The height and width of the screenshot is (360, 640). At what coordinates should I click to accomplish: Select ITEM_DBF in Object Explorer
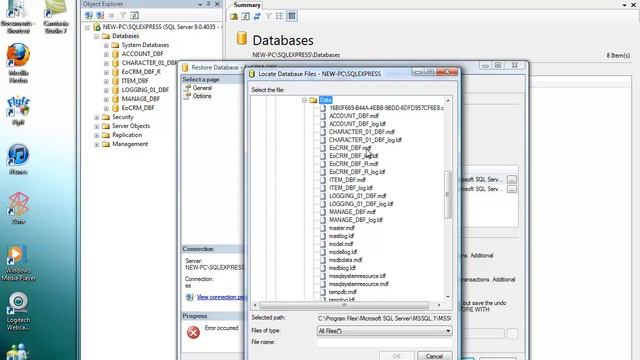pyautogui.click(x=135, y=81)
